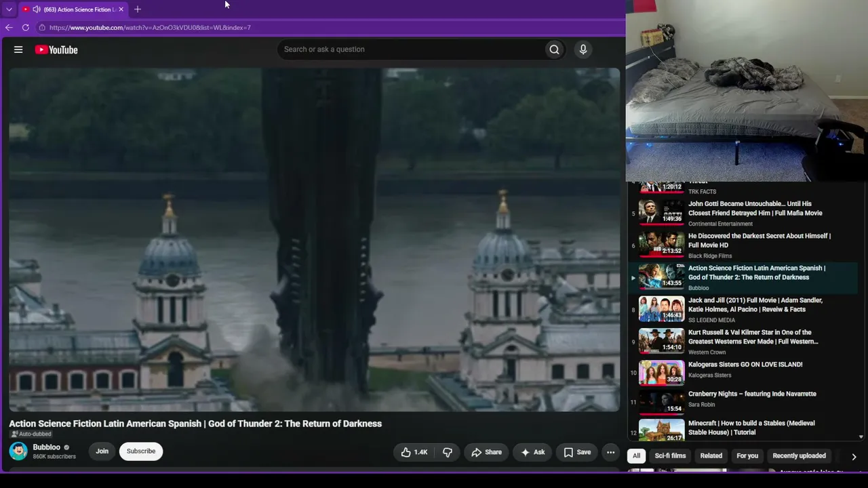
Task: Select the All filter chip
Action: 636,456
